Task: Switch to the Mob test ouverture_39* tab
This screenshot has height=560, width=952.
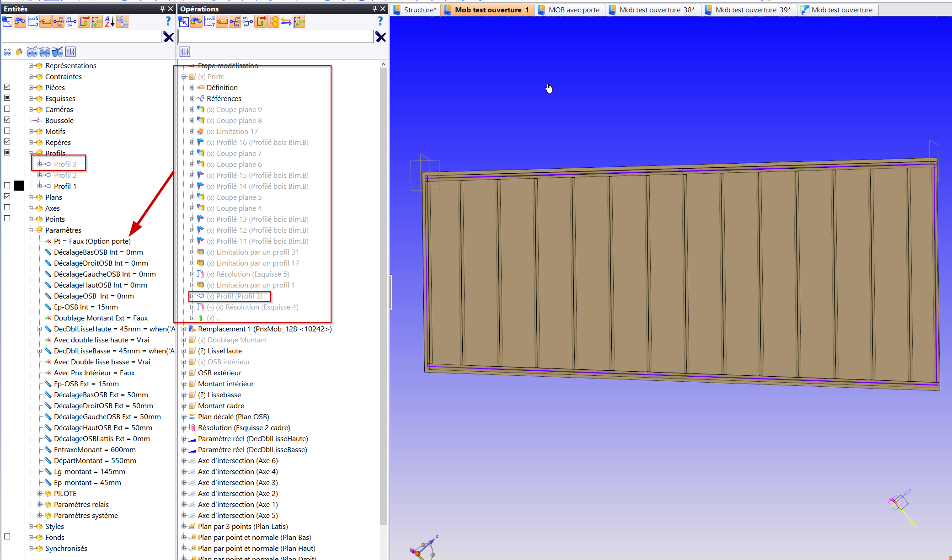Action: click(x=749, y=10)
